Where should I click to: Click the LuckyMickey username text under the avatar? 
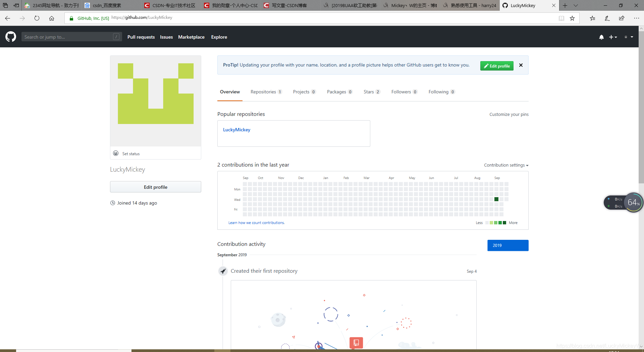click(127, 169)
